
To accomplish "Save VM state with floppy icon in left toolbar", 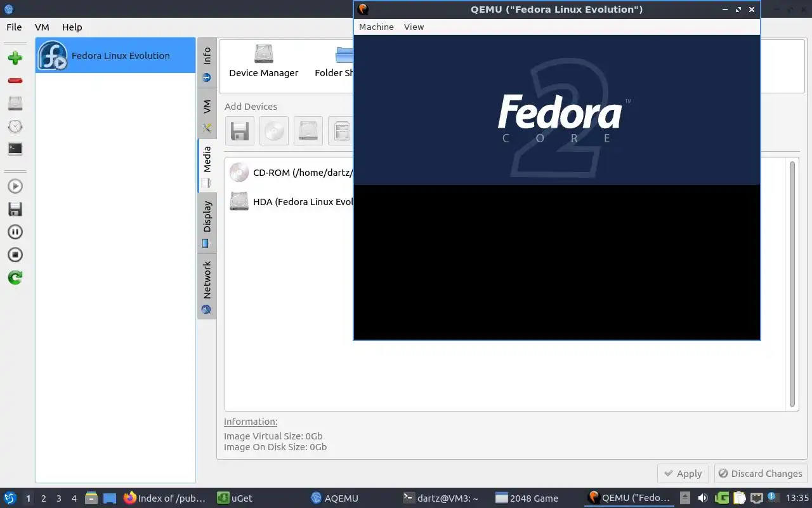I will [x=15, y=209].
